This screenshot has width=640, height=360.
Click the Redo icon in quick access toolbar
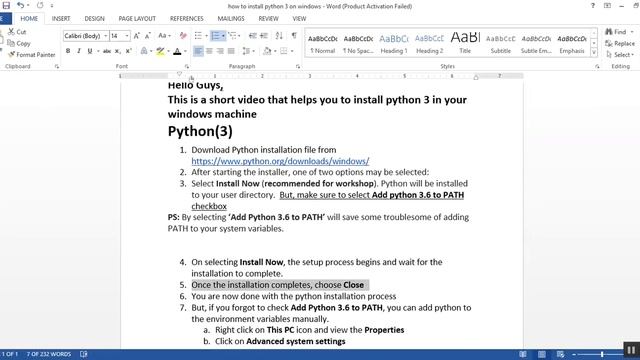tap(40, 6)
